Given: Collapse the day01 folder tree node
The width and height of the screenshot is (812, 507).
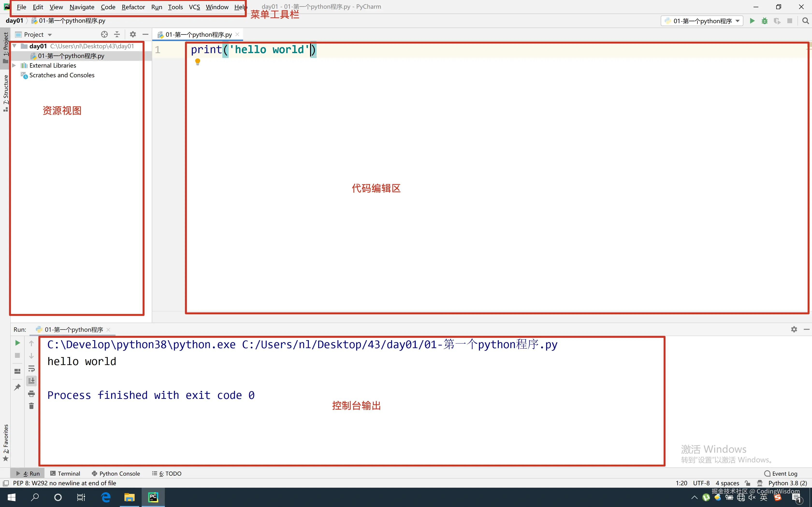Looking at the screenshot, I should [14, 46].
